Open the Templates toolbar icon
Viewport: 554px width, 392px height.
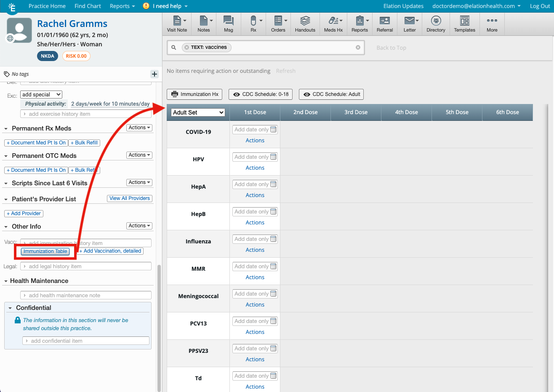464,24
